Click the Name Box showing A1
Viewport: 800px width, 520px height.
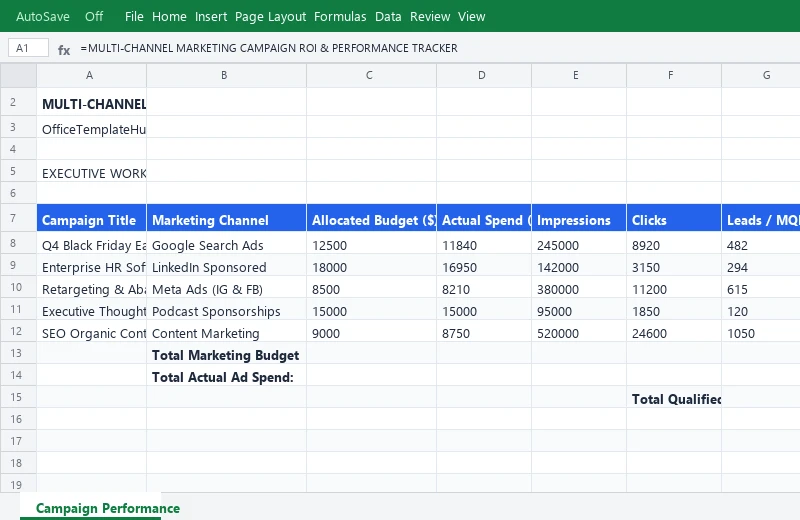click(x=29, y=48)
